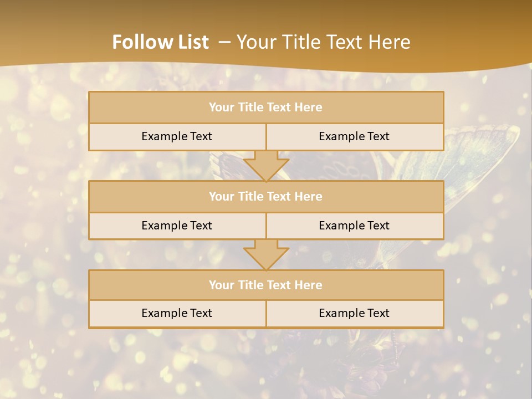This screenshot has width=532, height=399.
Task: Select the down arrow below the first block
Action: [267, 166]
